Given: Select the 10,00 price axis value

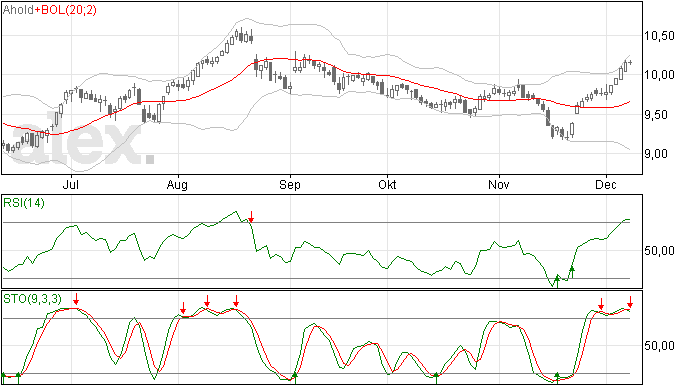Looking at the screenshot, I should (x=659, y=75).
